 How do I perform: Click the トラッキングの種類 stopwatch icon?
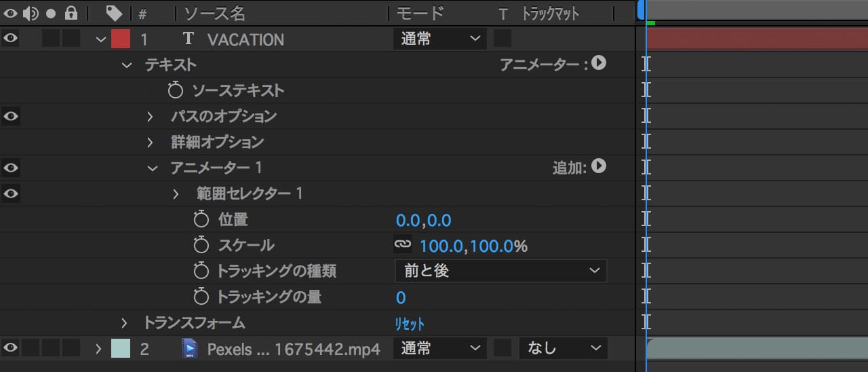201,271
